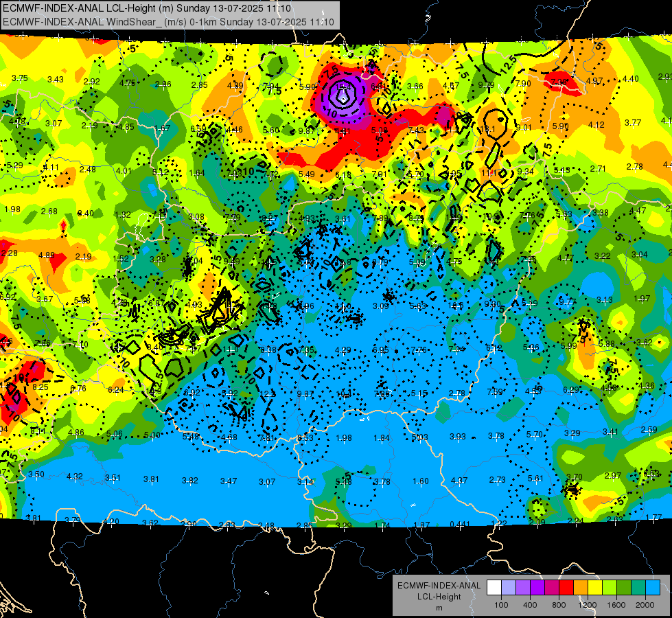This screenshot has width=672, height=618.
Task: Click the 6.24 grid value
Action: pyautogui.click(x=116, y=390)
